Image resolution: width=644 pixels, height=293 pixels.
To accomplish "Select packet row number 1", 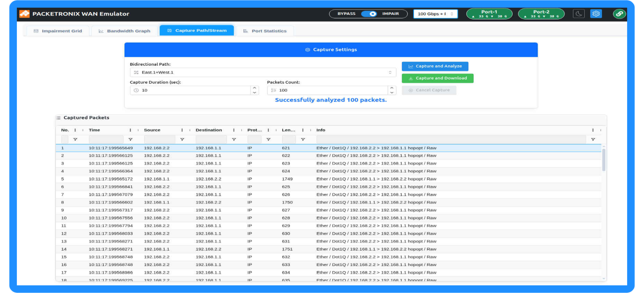I will coord(328,148).
